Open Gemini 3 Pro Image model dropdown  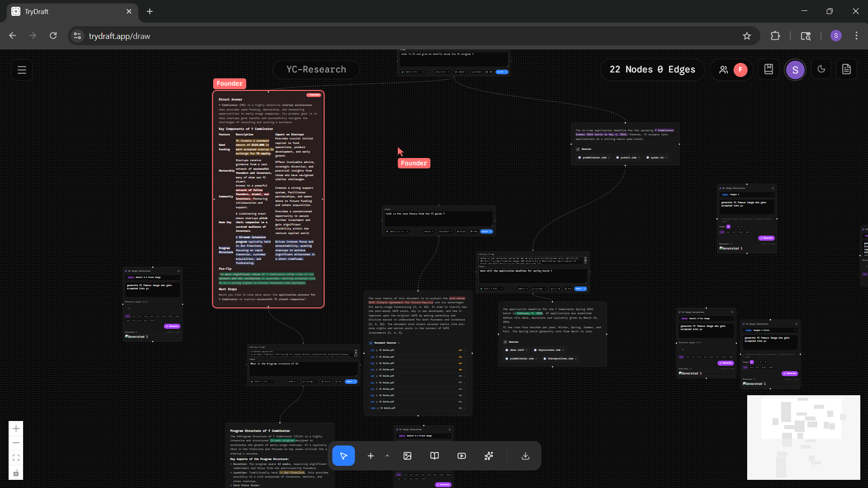pos(706,319)
